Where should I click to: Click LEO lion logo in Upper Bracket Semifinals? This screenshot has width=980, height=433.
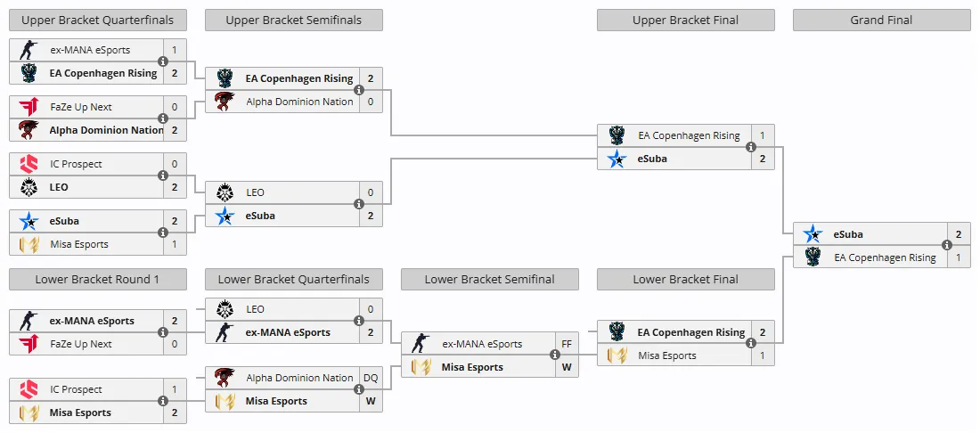coord(225,192)
